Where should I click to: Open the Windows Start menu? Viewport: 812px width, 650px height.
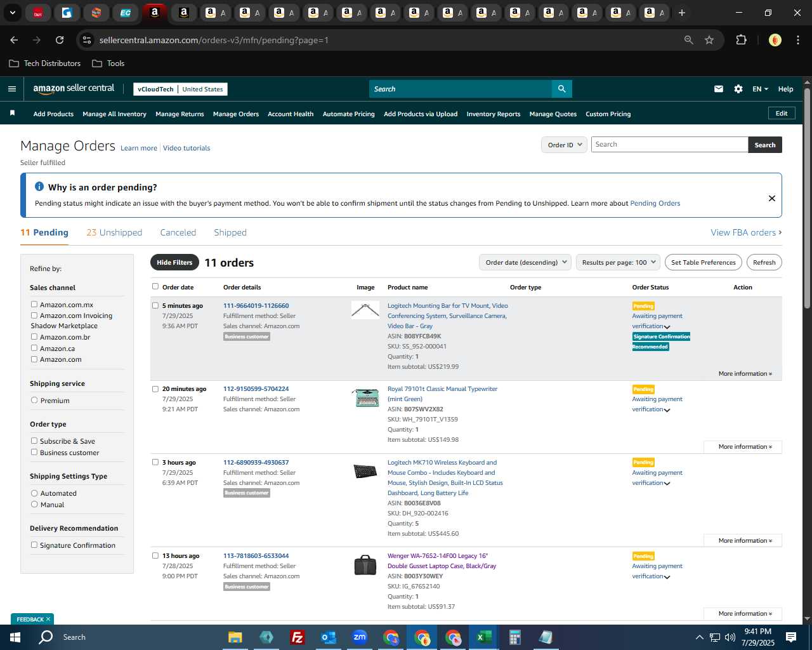click(x=15, y=637)
